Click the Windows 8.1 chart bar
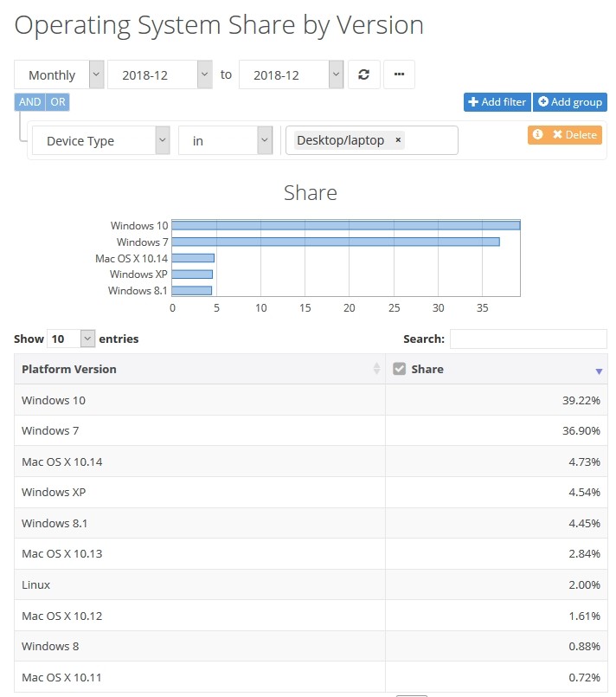Viewport: 616px width, 697px height. [x=192, y=291]
